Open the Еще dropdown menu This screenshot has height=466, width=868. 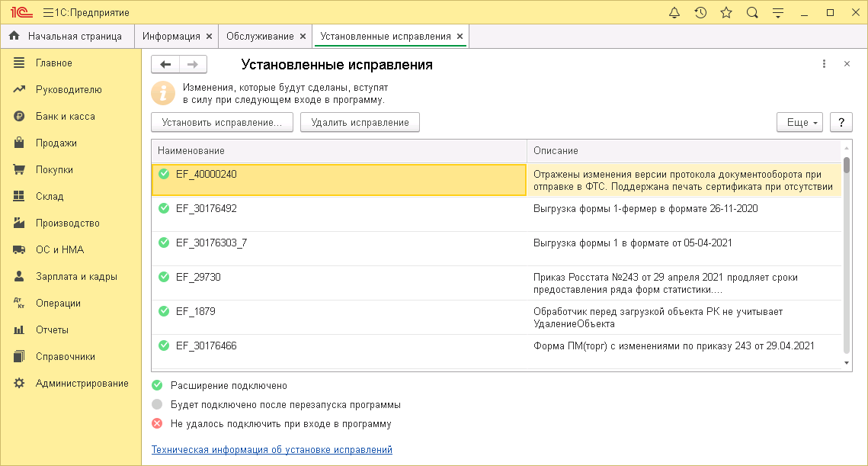pyautogui.click(x=799, y=122)
